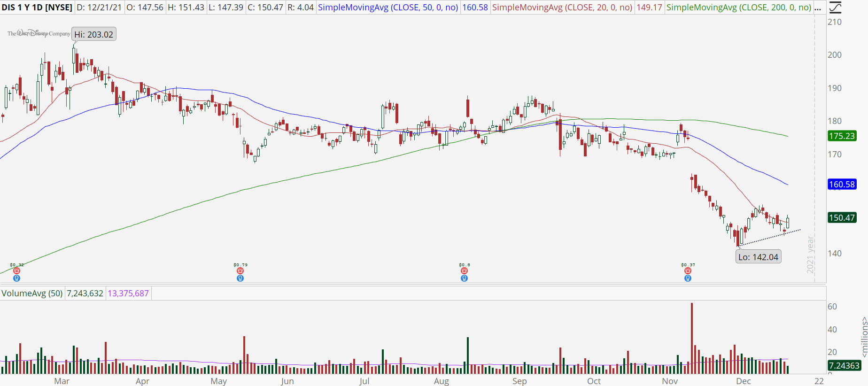This screenshot has width=868, height=386.
Task: Click the close value C: 150.47
Action: click(x=265, y=8)
